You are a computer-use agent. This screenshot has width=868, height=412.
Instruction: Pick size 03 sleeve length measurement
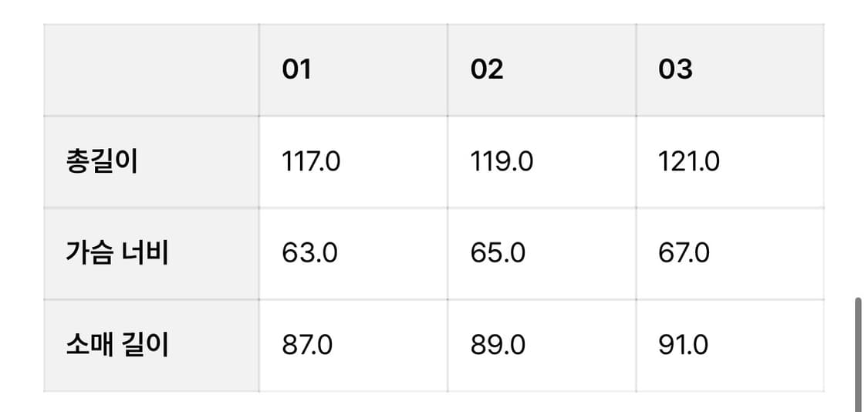click(x=683, y=344)
